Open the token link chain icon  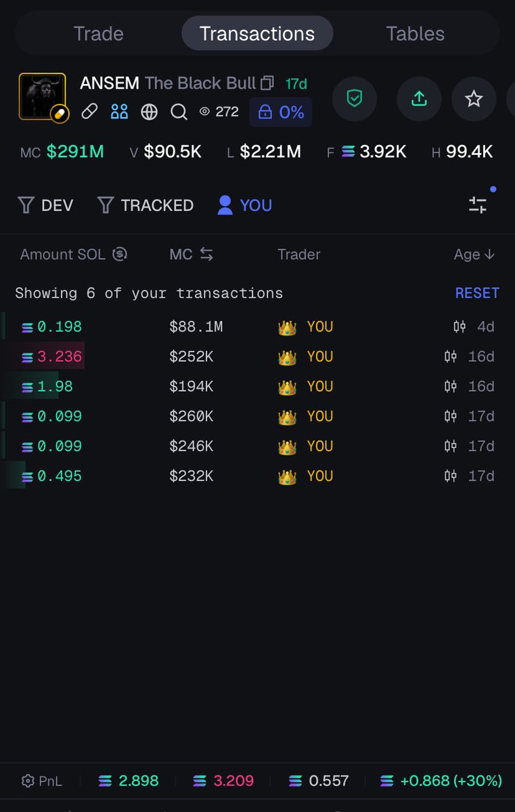click(x=89, y=112)
